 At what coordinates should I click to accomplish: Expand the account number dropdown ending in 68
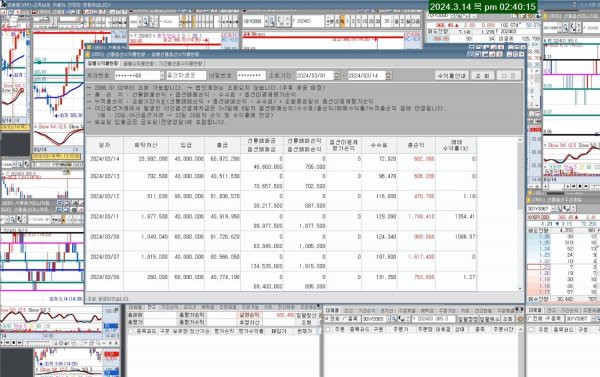click(x=162, y=75)
